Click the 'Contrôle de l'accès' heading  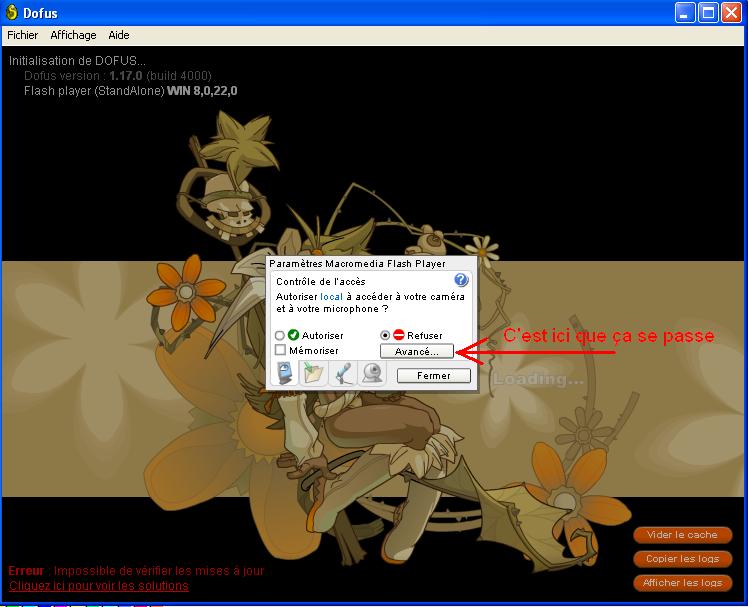pyautogui.click(x=321, y=282)
